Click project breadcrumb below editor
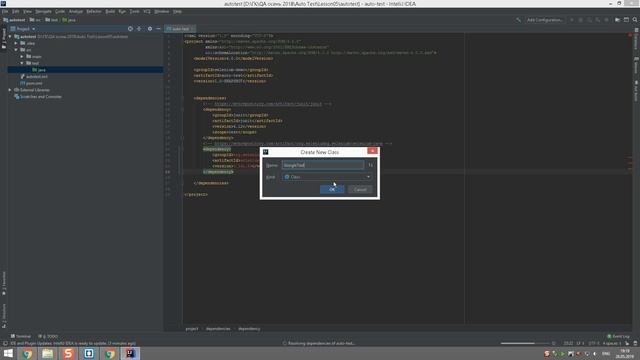 pyautogui.click(x=192, y=329)
